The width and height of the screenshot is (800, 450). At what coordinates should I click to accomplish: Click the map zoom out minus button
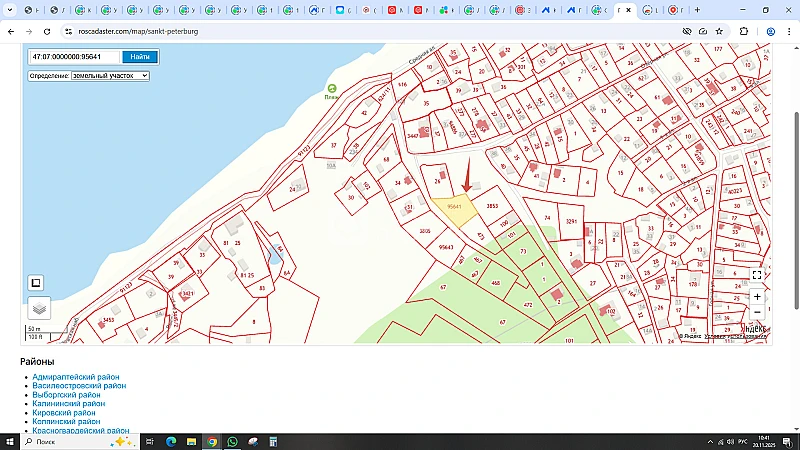tap(757, 312)
